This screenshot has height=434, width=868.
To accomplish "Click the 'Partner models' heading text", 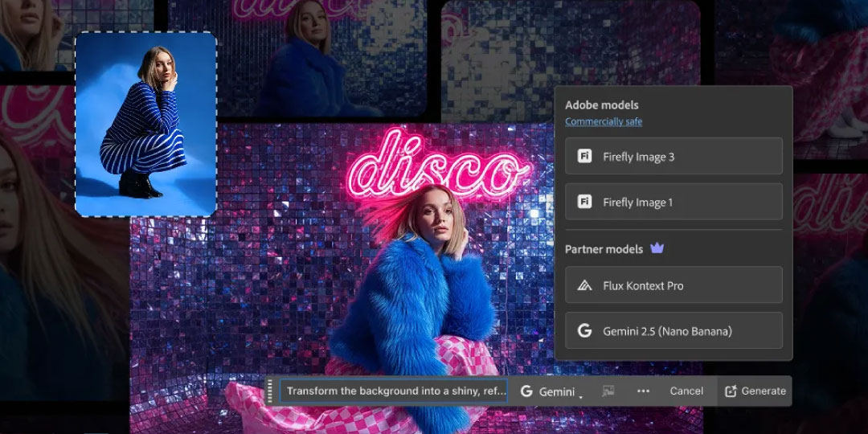I will (604, 249).
